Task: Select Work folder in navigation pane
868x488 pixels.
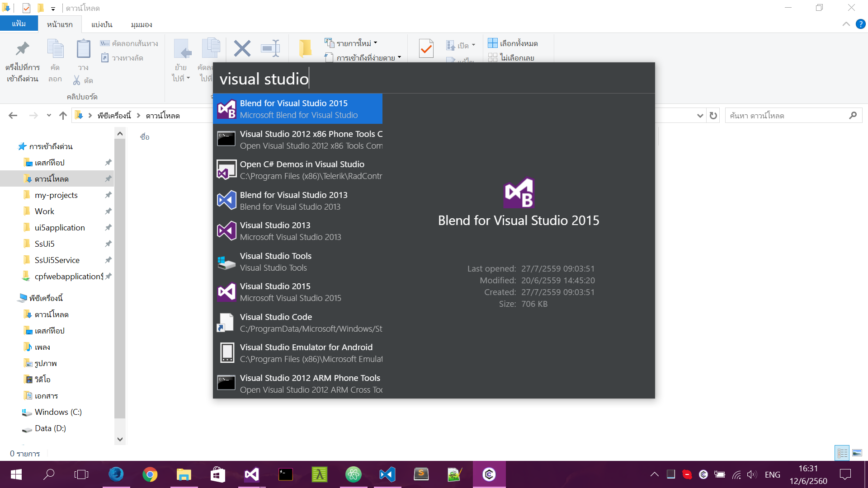Action: pos(44,211)
